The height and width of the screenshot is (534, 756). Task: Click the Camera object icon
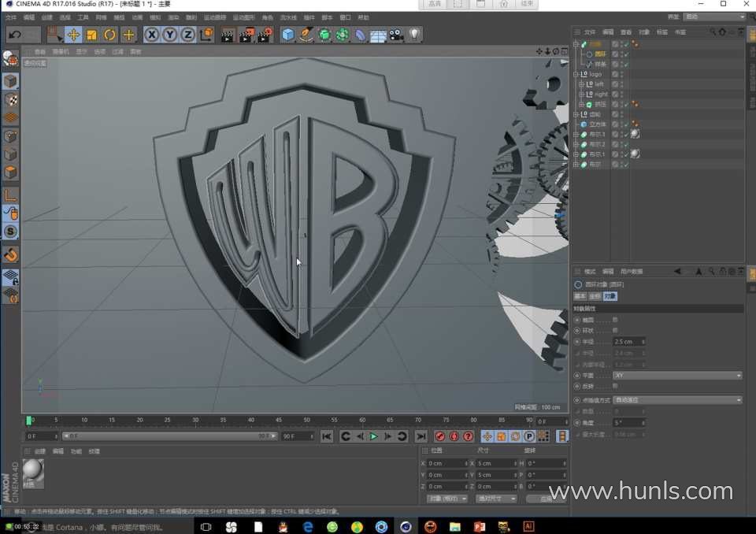(x=396, y=35)
